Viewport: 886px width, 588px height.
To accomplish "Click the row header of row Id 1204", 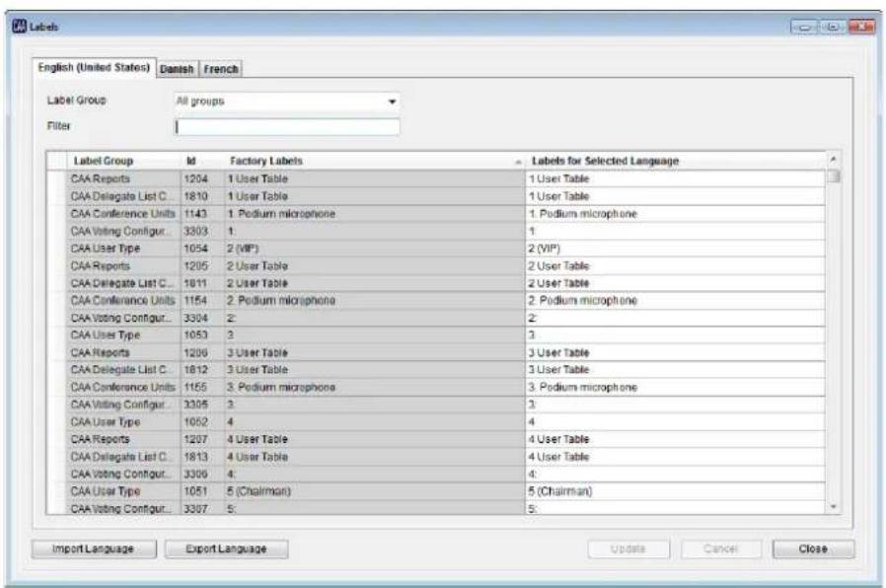I will pyautogui.click(x=56, y=179).
